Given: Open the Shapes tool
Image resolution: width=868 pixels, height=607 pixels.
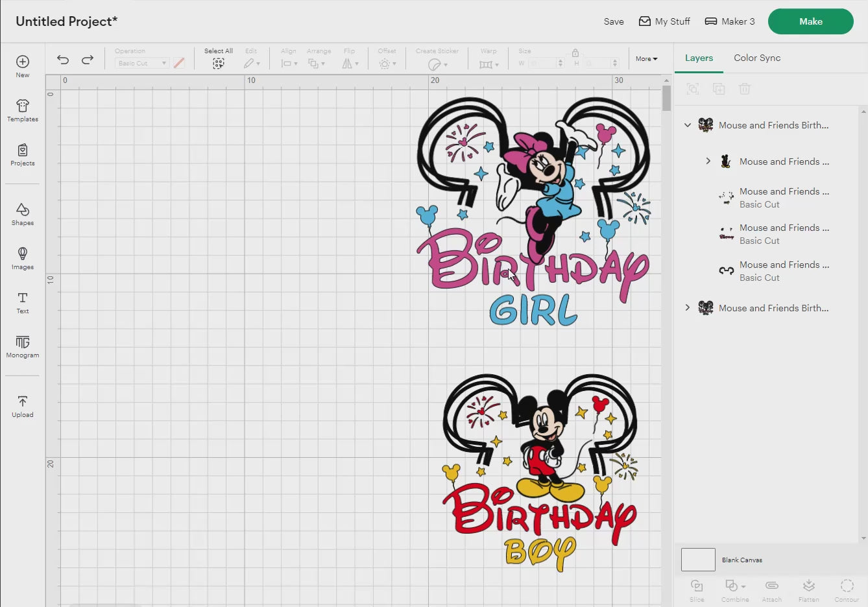Looking at the screenshot, I should click(x=23, y=214).
